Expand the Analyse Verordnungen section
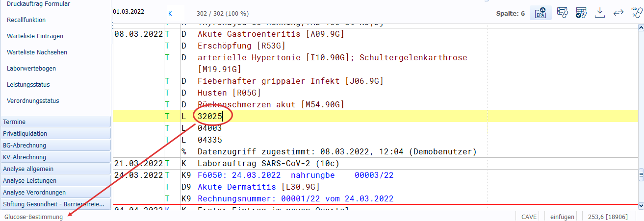This screenshot has width=644, height=221. [x=55, y=192]
